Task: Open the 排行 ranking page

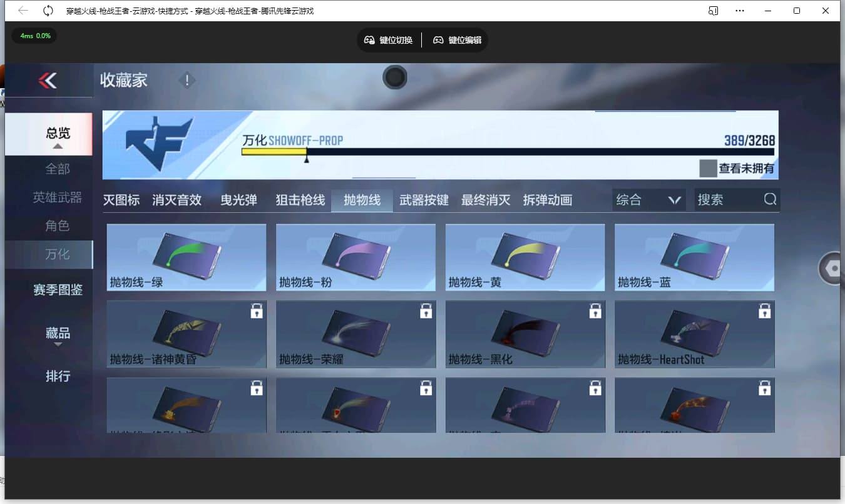Action: coord(58,376)
